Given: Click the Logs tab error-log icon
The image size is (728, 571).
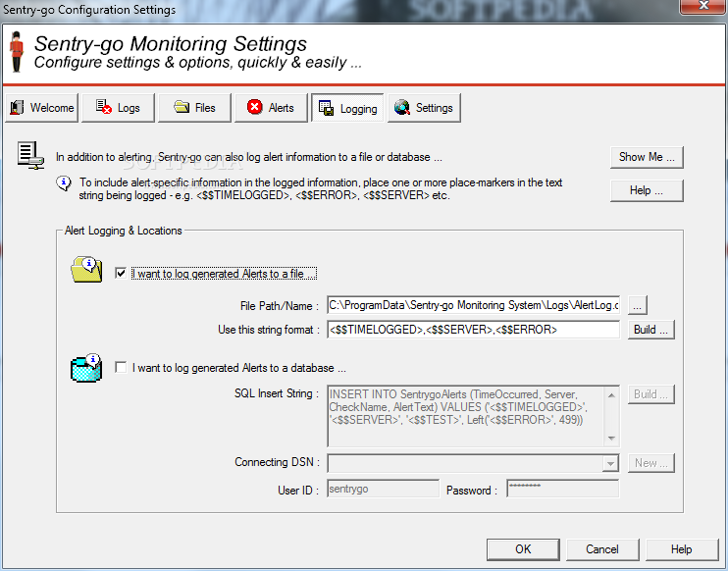Looking at the screenshot, I should (x=104, y=107).
